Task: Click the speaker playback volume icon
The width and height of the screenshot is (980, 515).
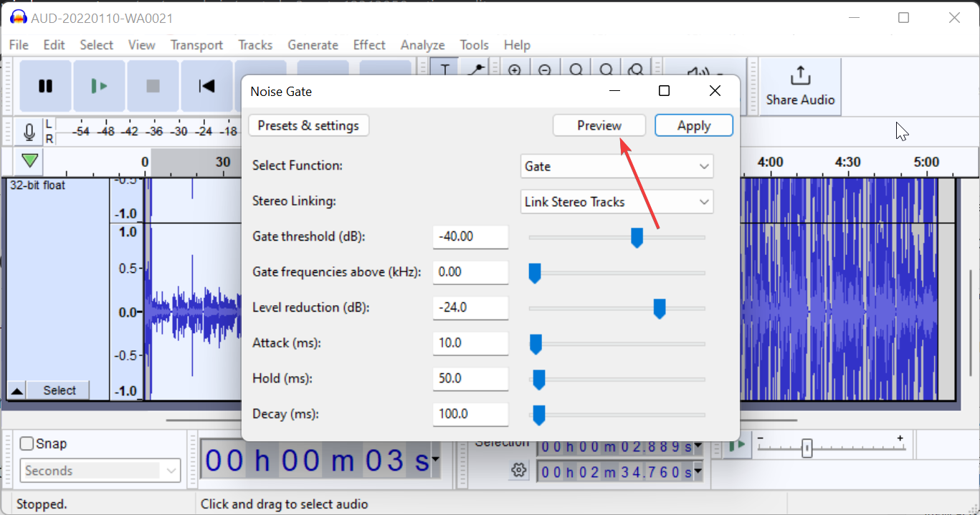Action: 698,72
